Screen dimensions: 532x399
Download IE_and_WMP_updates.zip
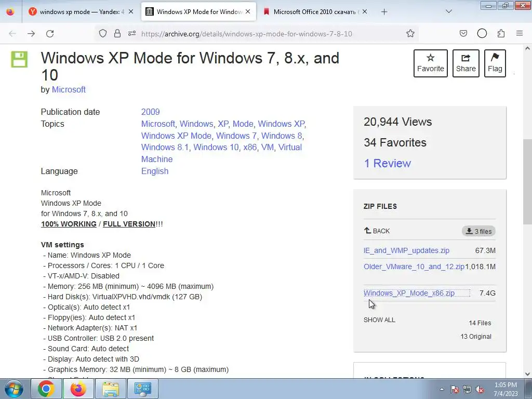click(406, 250)
